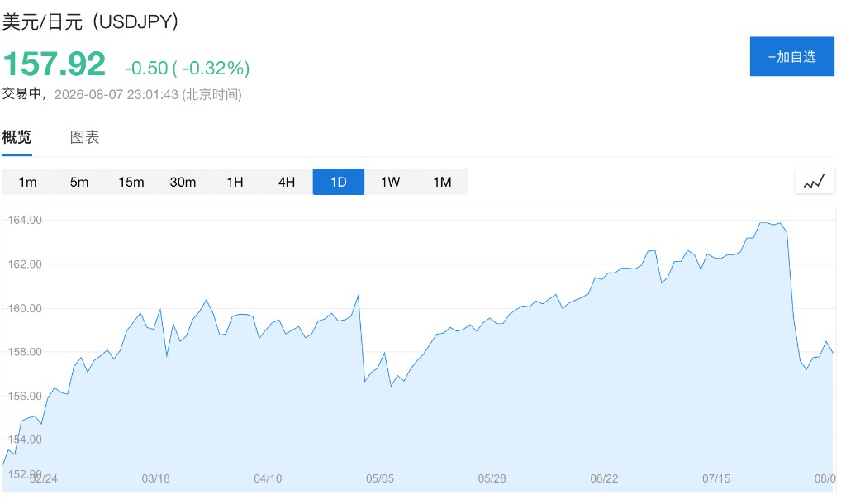
Task: Click the -0.50 (-0.32%) change figure
Action: pyautogui.click(x=188, y=68)
